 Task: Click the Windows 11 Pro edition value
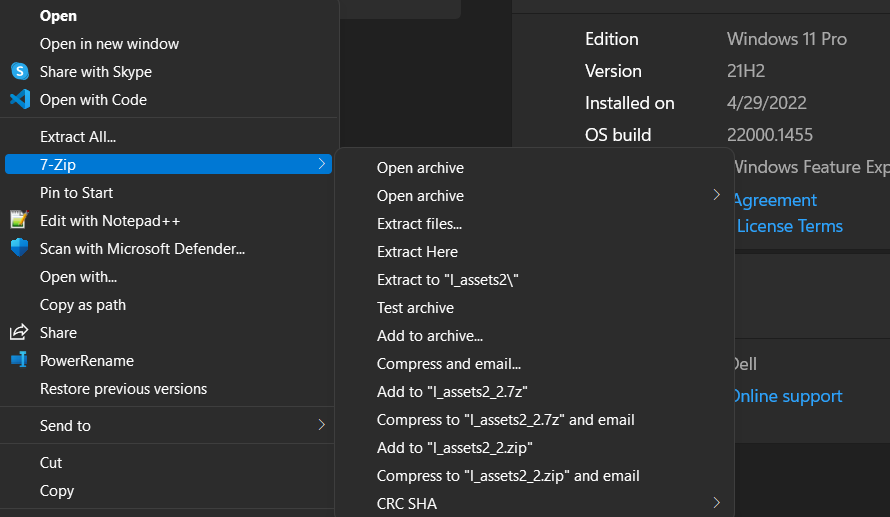point(787,39)
